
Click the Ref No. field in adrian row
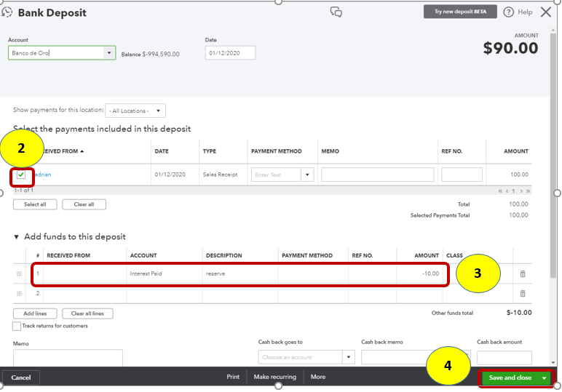(x=462, y=175)
